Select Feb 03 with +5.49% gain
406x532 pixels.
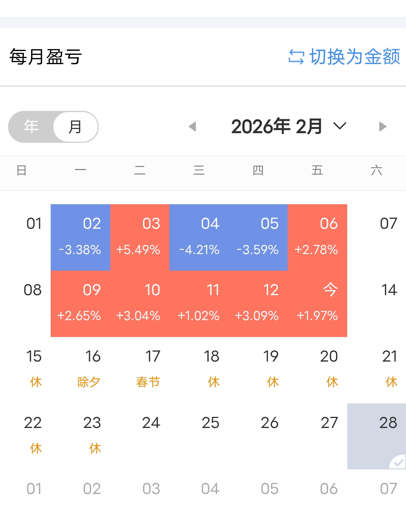(x=140, y=237)
